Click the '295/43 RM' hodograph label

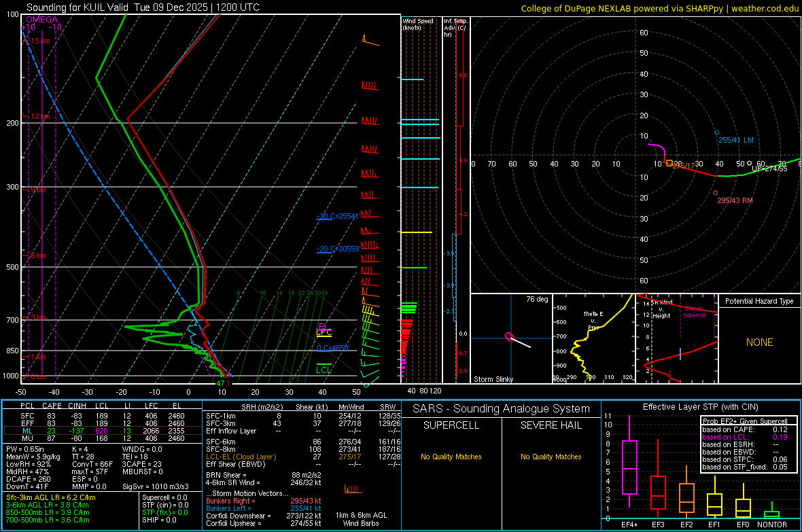tap(735, 200)
